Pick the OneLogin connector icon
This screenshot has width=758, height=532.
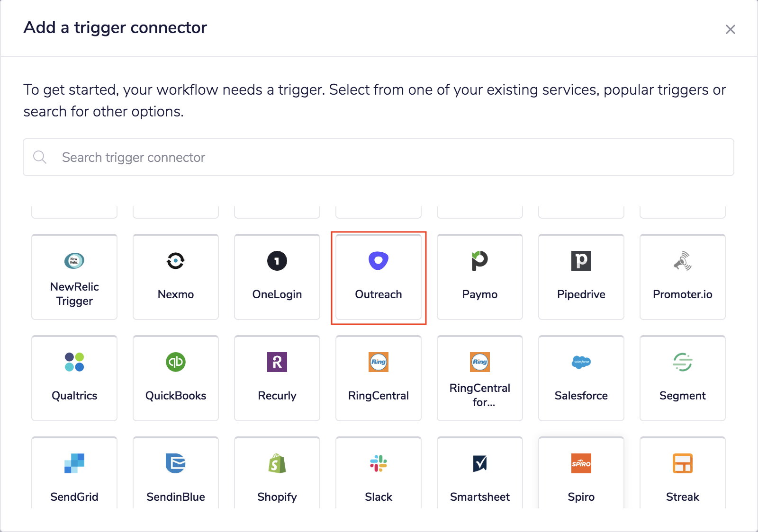pos(277,261)
